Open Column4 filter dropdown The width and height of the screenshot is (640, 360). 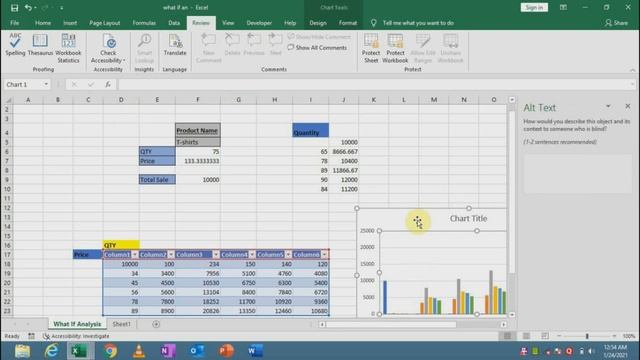(x=252, y=255)
